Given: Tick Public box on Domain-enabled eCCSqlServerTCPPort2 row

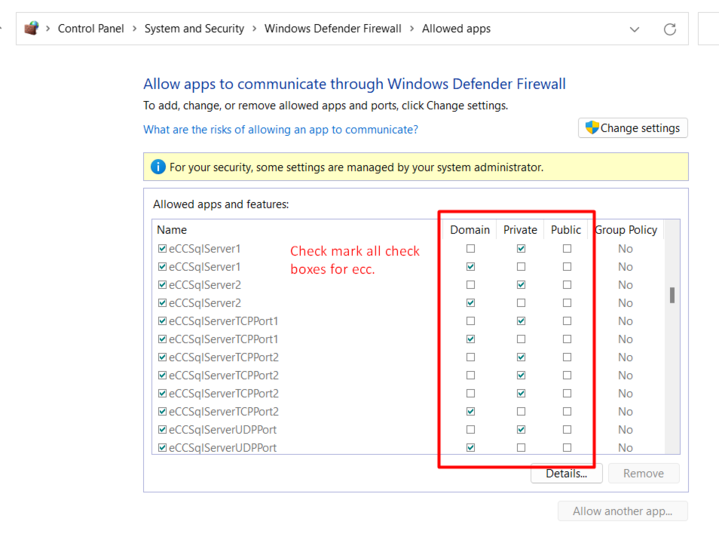Looking at the screenshot, I should click(567, 412).
